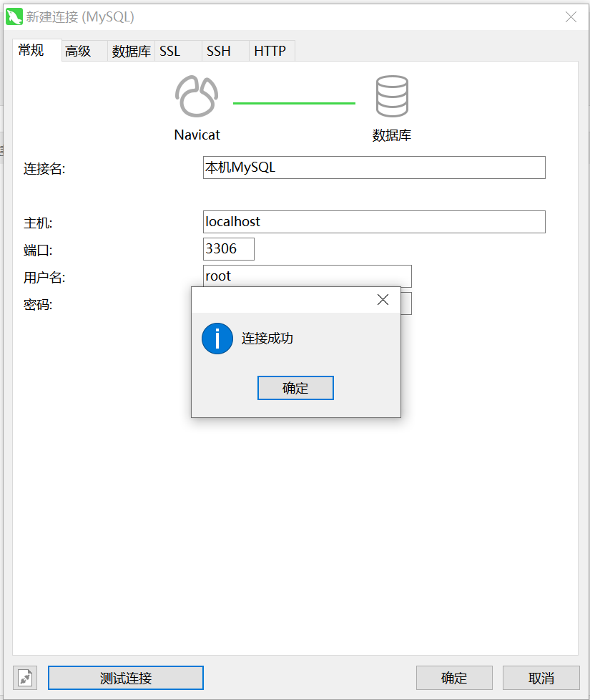Open the 数据库 tab

[130, 51]
